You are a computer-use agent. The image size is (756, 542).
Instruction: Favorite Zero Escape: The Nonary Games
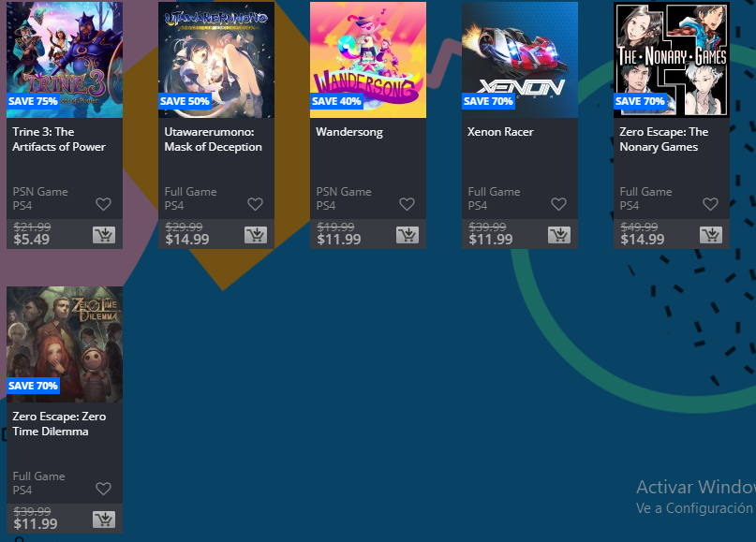(710, 204)
